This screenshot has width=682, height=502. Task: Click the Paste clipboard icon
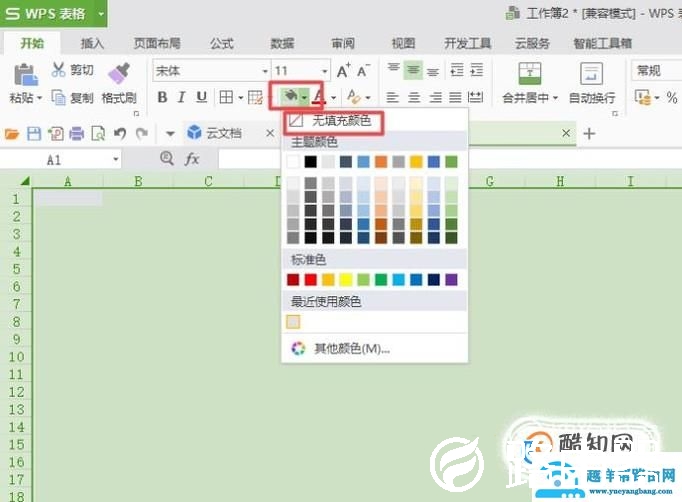25,74
